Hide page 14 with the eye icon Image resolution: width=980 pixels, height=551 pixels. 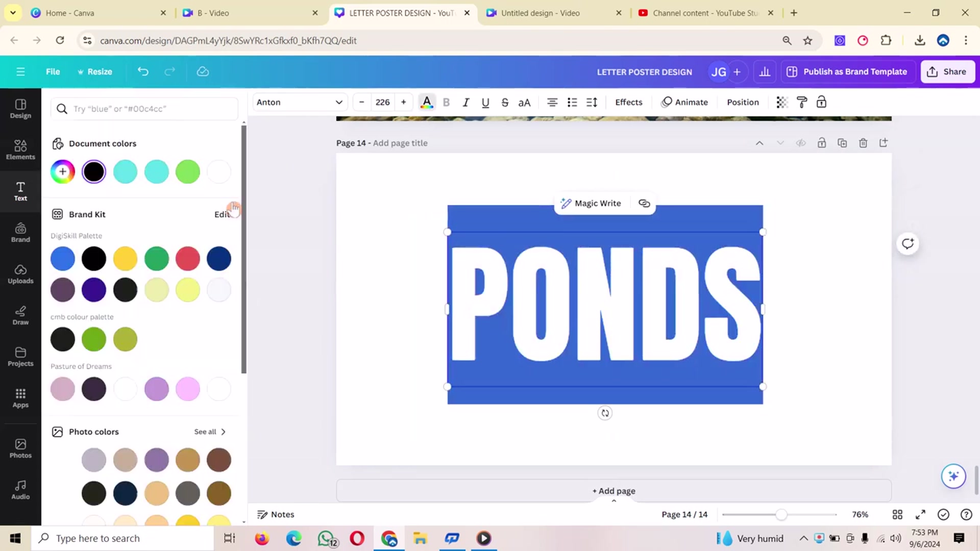[801, 143]
